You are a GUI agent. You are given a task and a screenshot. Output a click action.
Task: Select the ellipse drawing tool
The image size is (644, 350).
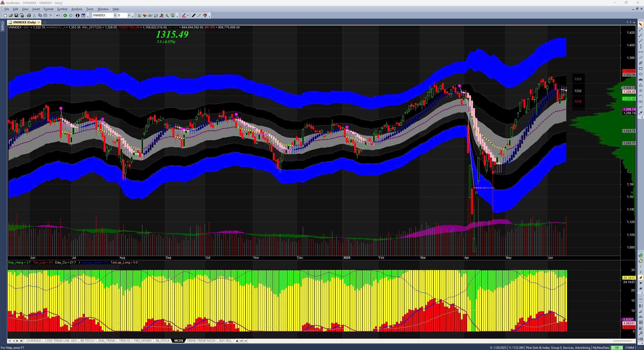coord(640,74)
